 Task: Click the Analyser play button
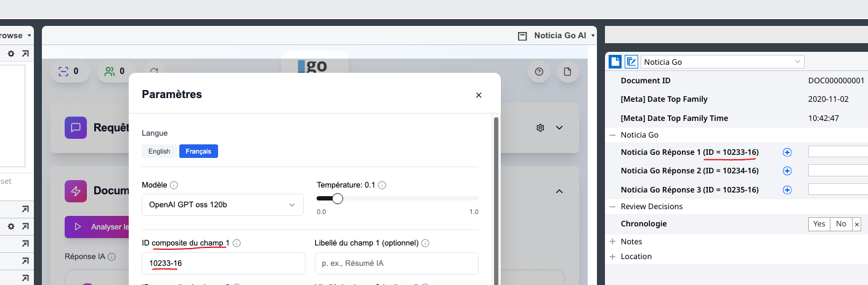(97, 226)
